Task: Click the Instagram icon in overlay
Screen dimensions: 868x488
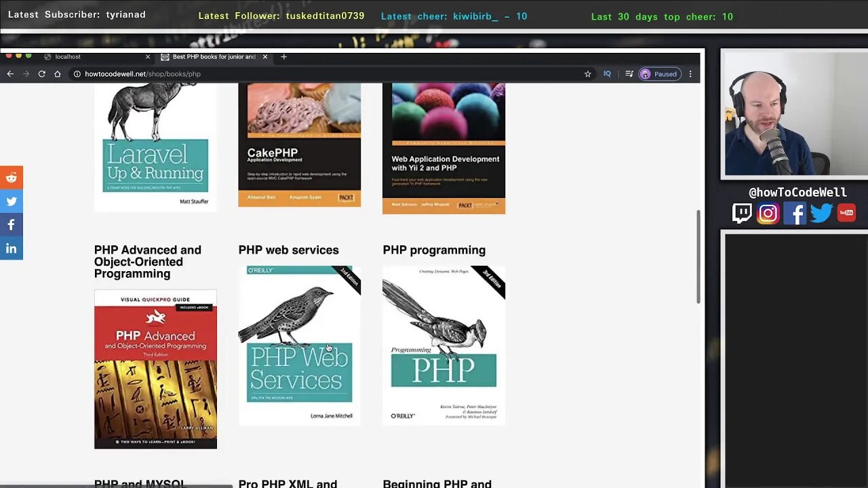Action: (x=768, y=213)
